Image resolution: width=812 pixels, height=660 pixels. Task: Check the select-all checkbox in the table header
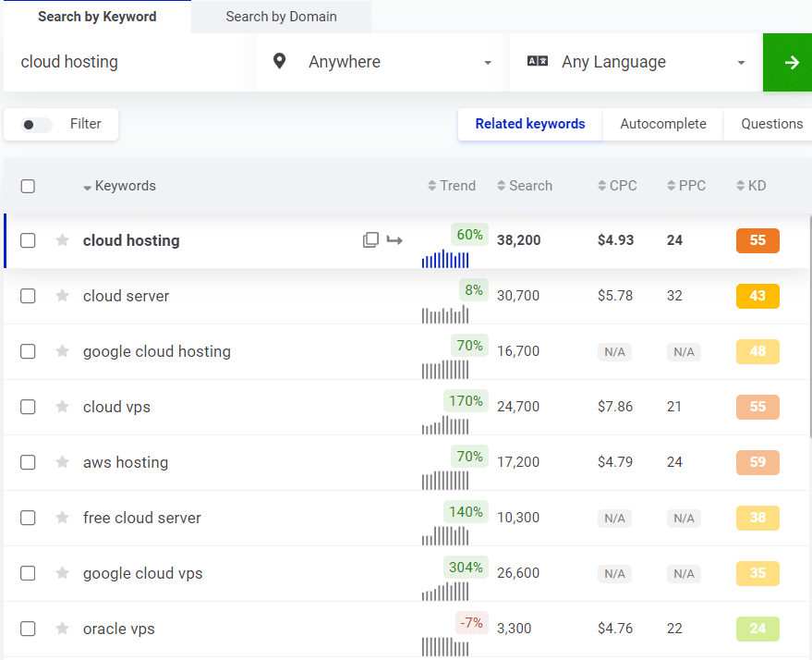(x=28, y=185)
